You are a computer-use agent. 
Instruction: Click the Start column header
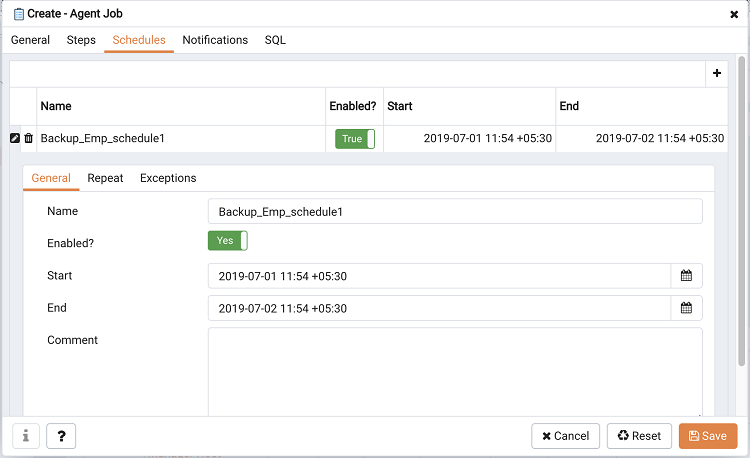[x=469, y=106]
